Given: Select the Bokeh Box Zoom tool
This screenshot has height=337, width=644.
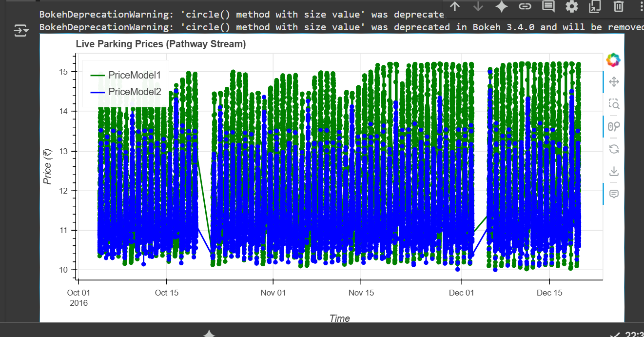Looking at the screenshot, I should point(614,104).
